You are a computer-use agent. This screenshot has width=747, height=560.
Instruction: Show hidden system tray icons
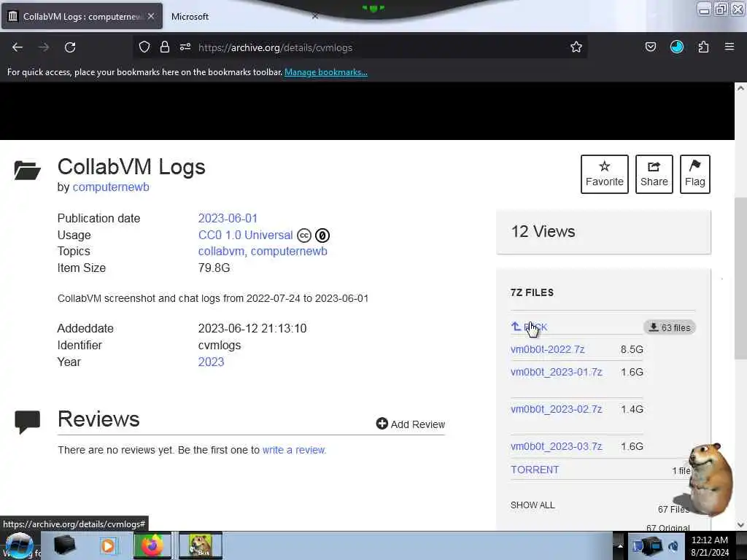point(620,545)
